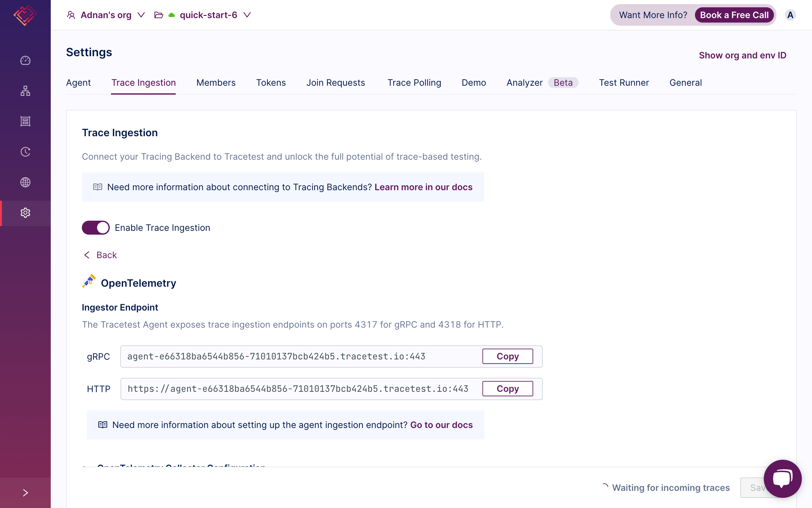812x508 pixels.
Task: Open the dashboard gauge icon in sidebar
Action: tap(25, 60)
